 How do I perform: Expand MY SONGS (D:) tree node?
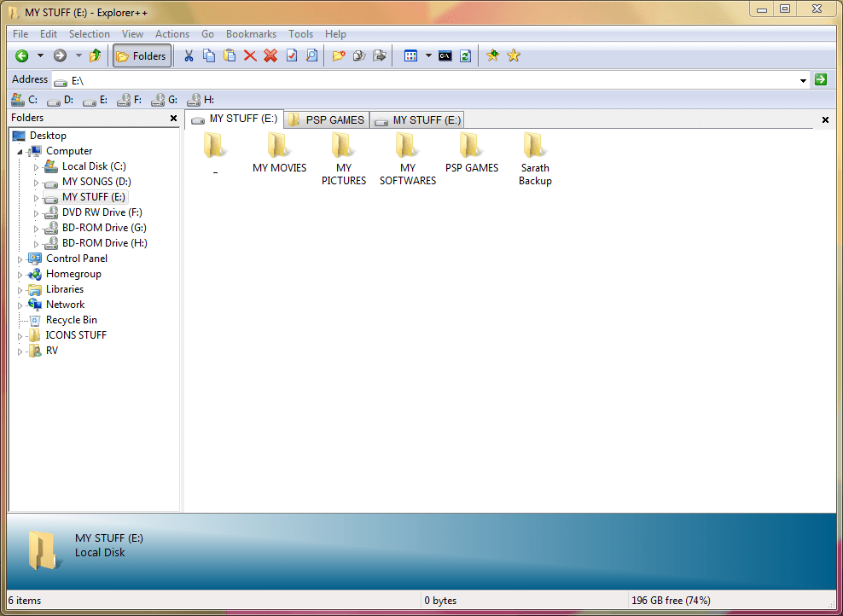(x=36, y=183)
